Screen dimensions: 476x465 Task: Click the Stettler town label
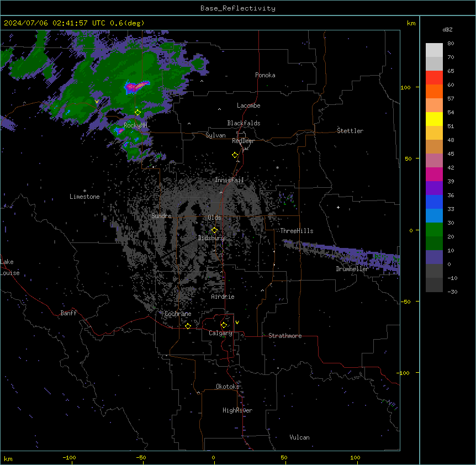(x=350, y=131)
